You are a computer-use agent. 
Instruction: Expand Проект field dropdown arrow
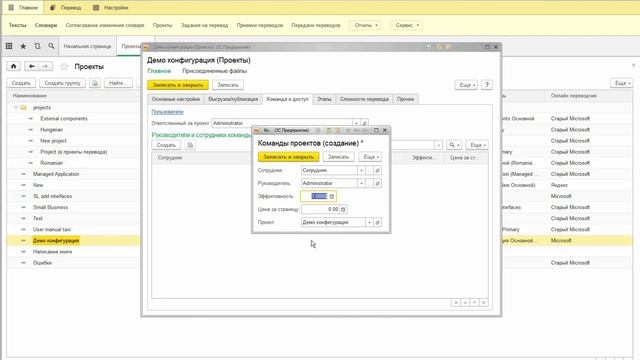pos(369,222)
